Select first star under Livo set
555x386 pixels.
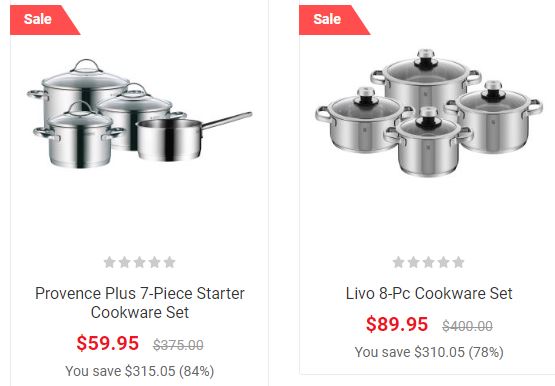tap(399, 262)
